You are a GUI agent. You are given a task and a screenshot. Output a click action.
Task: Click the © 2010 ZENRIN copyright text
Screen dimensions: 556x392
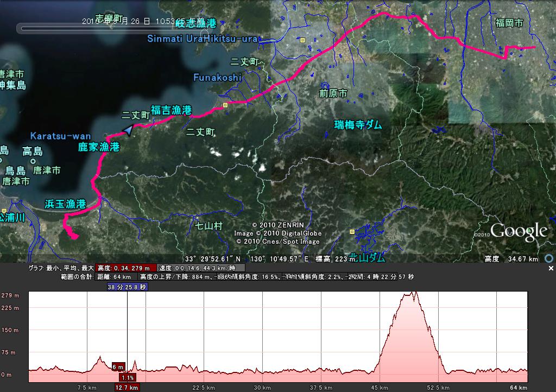coord(278,225)
